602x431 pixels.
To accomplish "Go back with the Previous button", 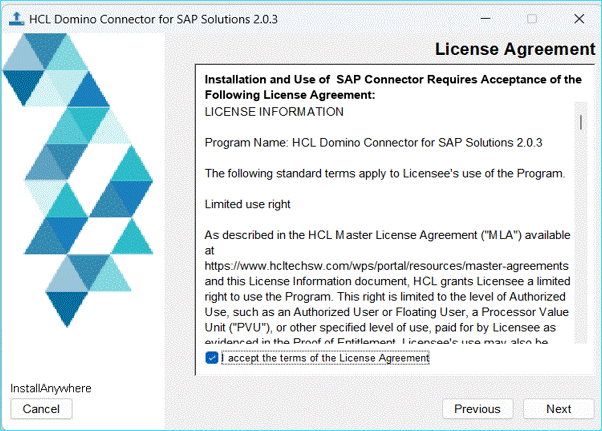I will (x=477, y=409).
